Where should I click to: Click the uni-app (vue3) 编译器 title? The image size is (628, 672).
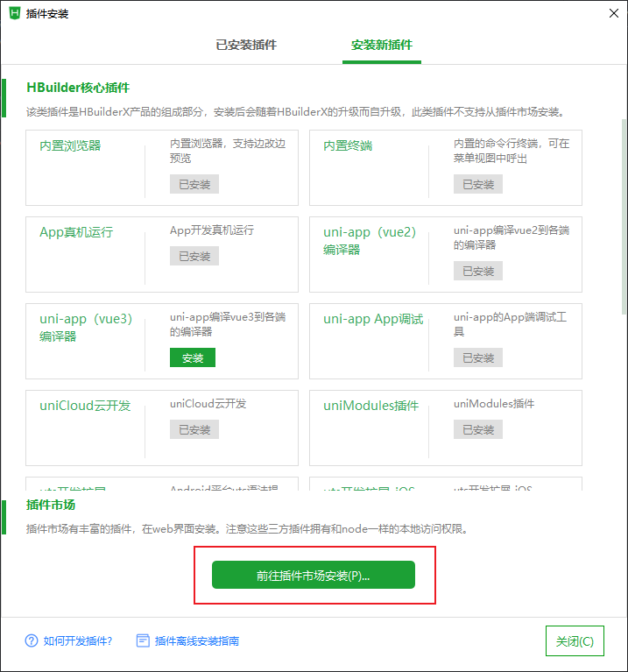86,327
